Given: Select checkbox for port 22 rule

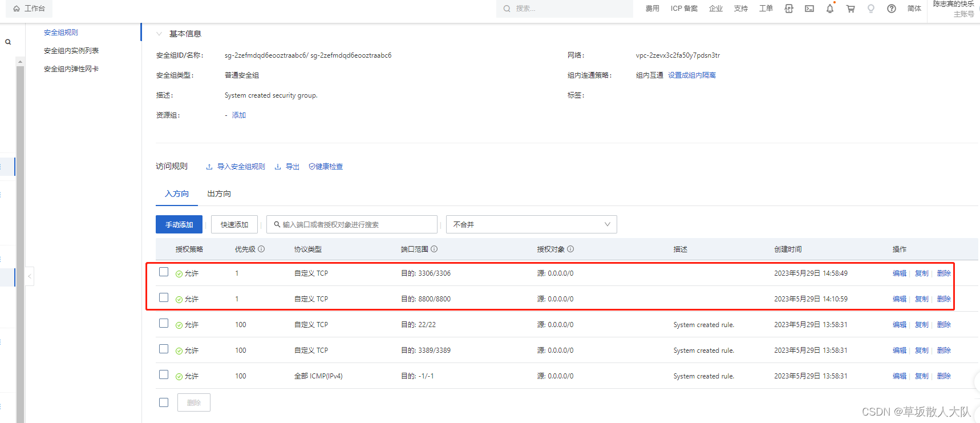Looking at the screenshot, I should click(164, 323).
